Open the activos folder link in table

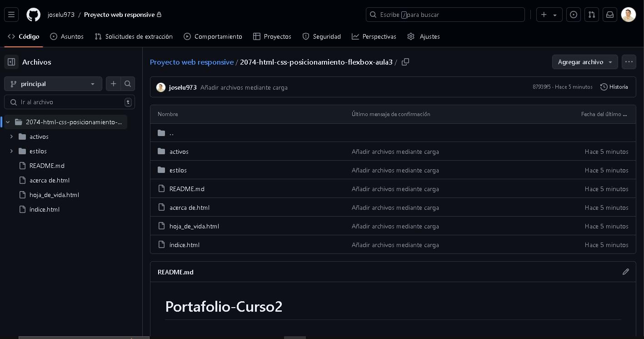[x=179, y=152]
